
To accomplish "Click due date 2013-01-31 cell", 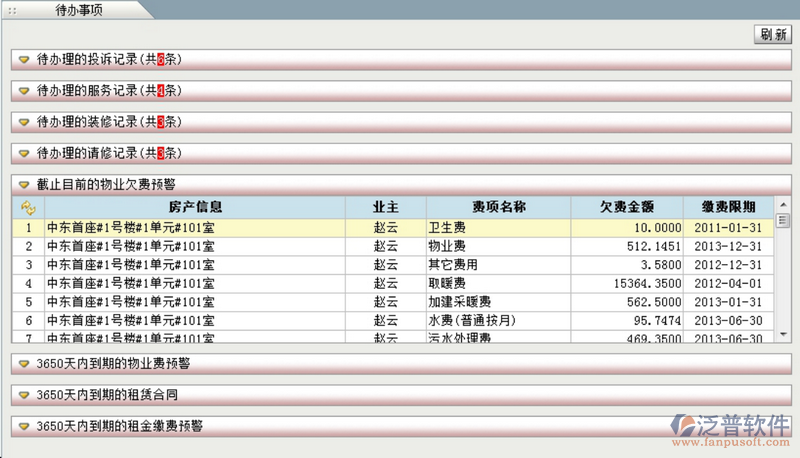I will [729, 302].
